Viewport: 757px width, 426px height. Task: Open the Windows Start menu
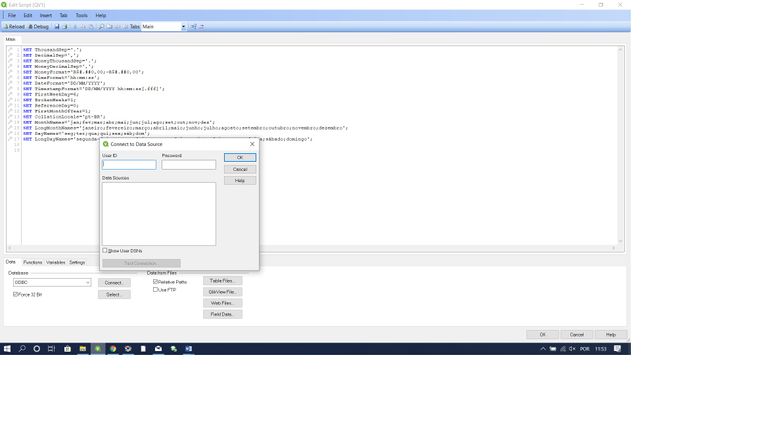tap(7, 348)
